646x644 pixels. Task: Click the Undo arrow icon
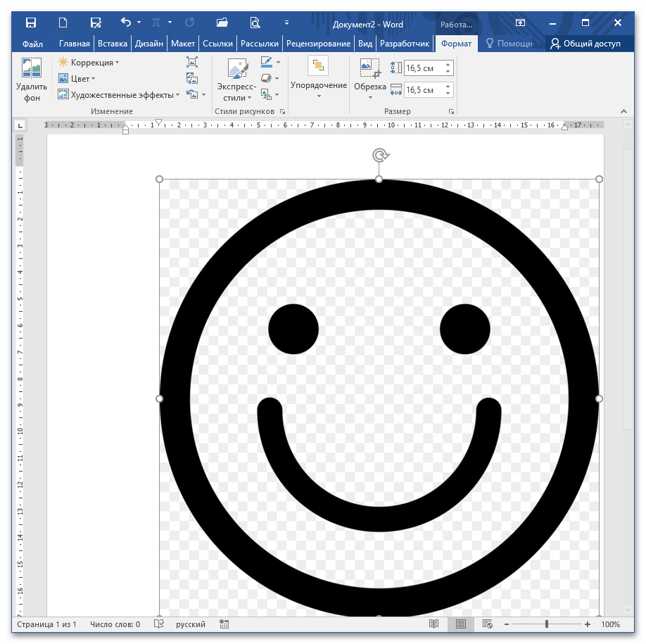point(125,23)
